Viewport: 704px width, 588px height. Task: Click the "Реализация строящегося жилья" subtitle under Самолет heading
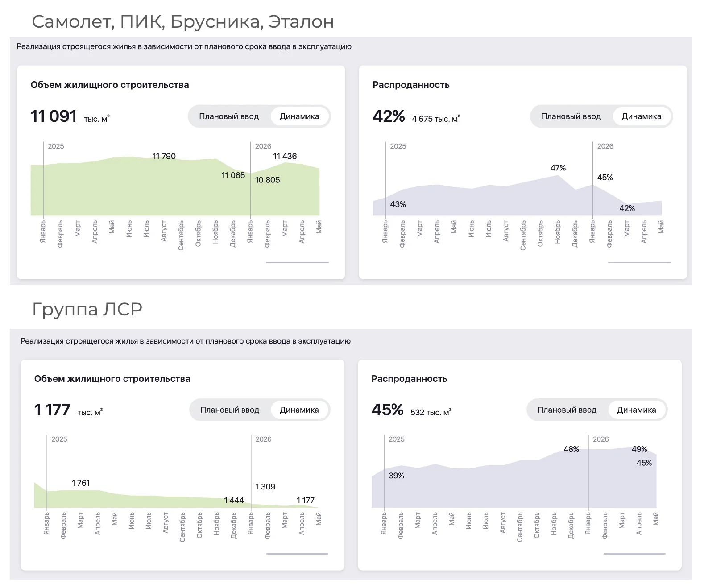[184, 46]
